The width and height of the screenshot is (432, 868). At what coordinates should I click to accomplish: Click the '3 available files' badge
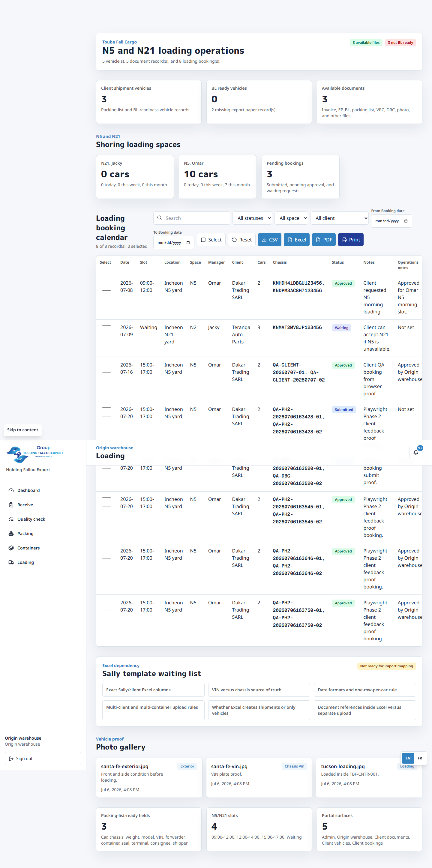pyautogui.click(x=366, y=43)
